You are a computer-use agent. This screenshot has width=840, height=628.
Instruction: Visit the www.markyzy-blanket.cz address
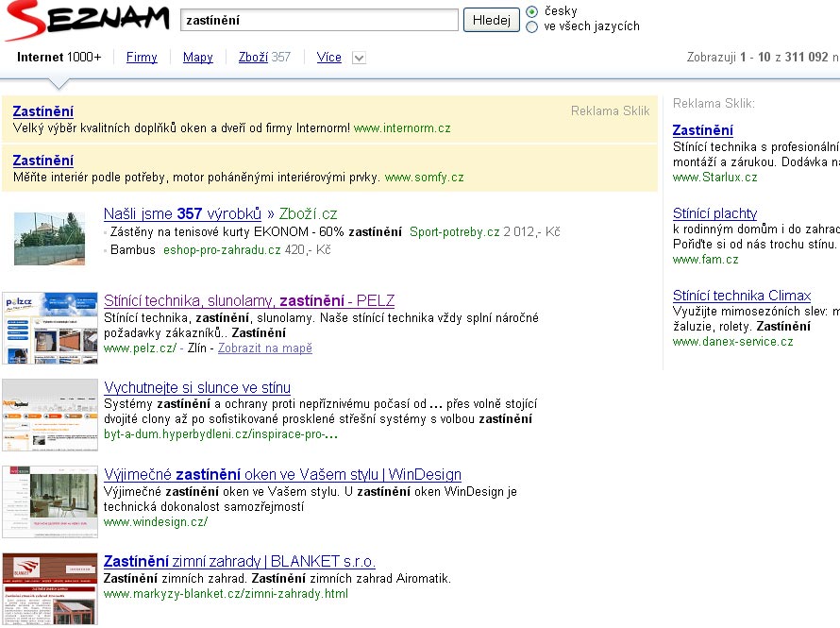click(226, 594)
